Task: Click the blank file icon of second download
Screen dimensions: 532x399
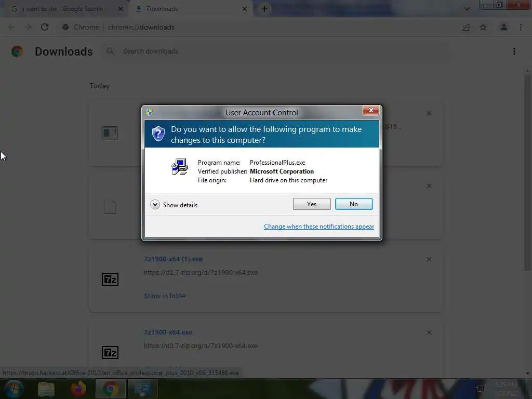Action: (110, 206)
